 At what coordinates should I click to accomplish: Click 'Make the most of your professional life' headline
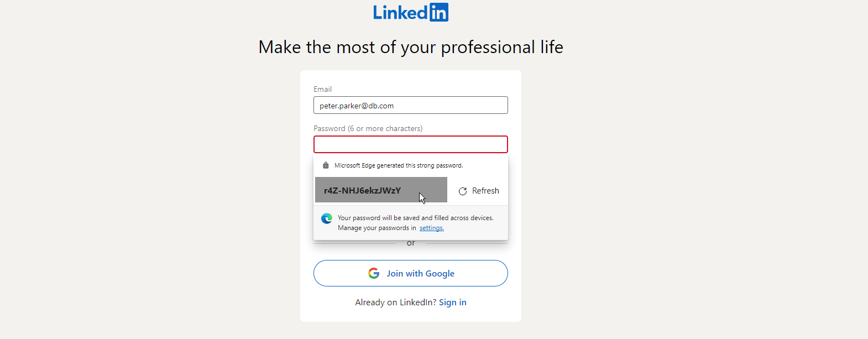411,47
